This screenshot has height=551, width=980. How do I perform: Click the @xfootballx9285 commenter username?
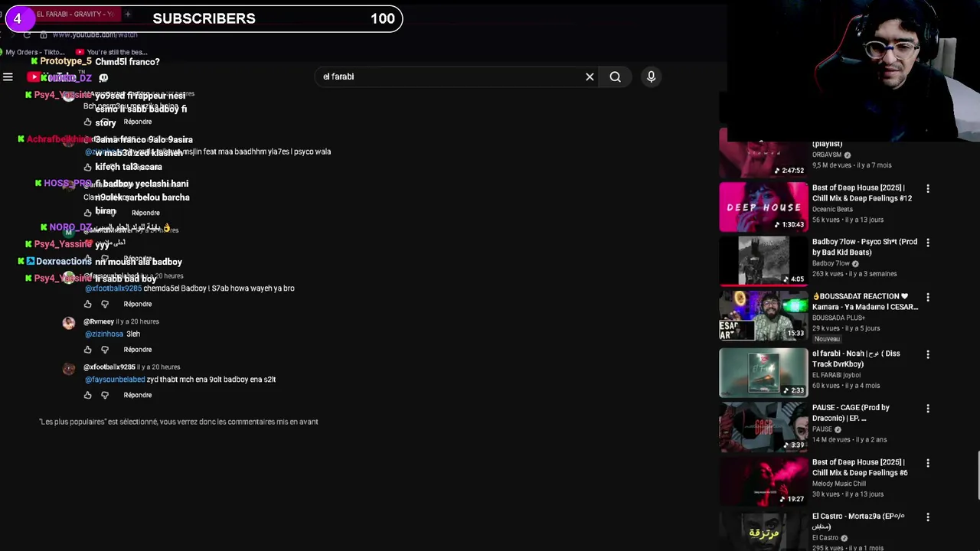[109, 367]
